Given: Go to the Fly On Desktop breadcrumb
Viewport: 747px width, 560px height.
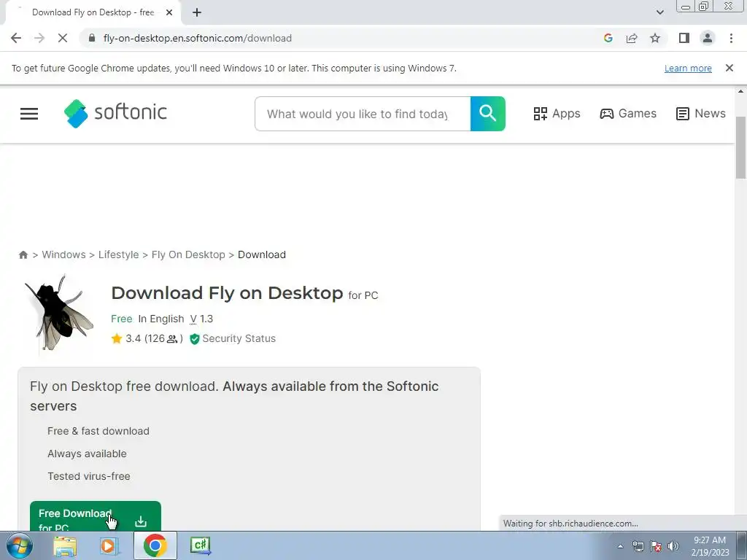Looking at the screenshot, I should 188,254.
